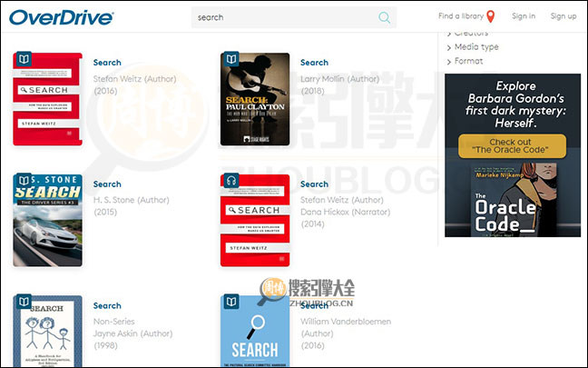Viewport: 588px width, 368px height.
Task: Click the search text input field
Action: coord(283,17)
